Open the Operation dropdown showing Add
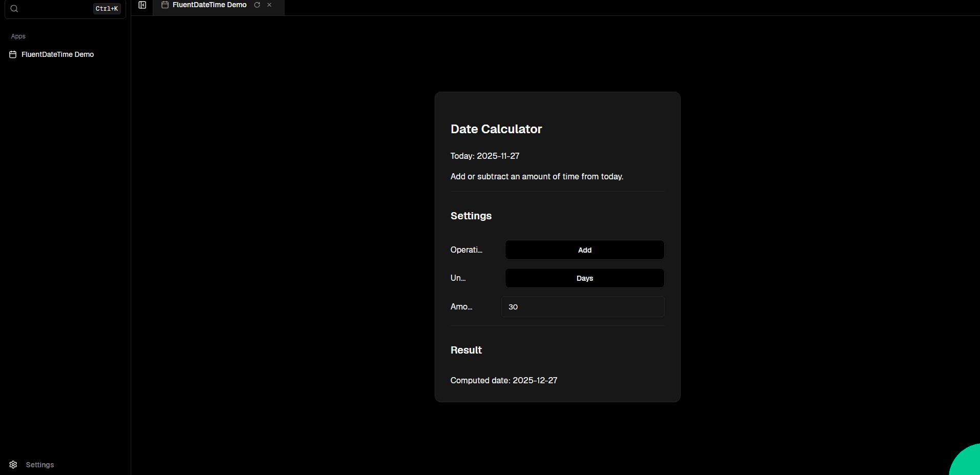 tap(584, 250)
